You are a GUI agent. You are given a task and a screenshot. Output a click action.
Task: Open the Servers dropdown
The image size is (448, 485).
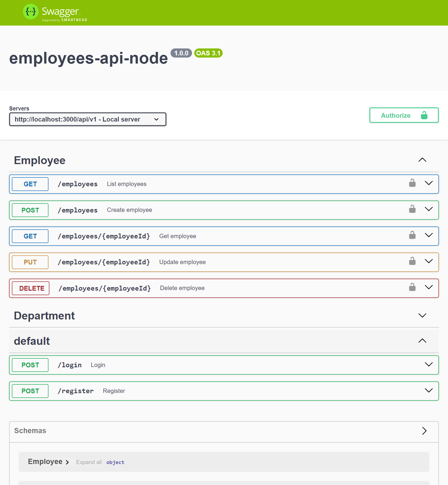(88, 119)
